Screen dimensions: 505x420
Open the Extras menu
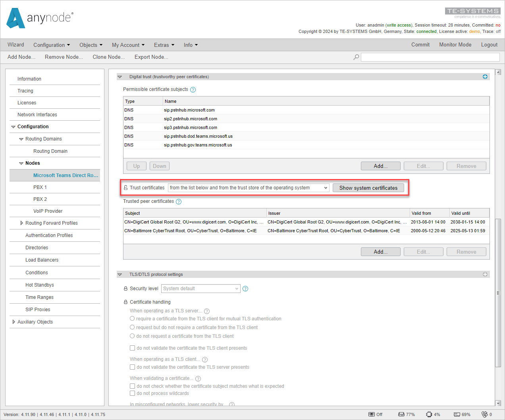(164, 45)
